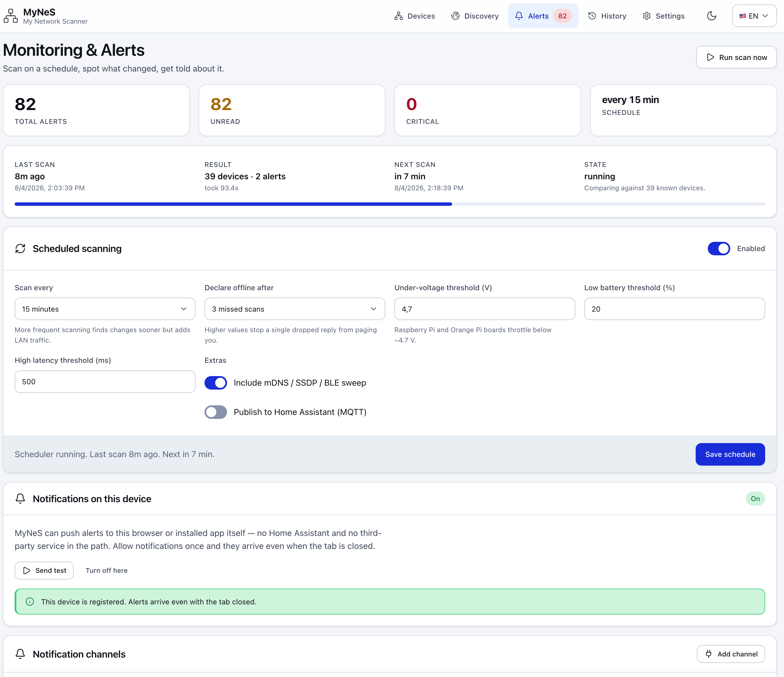Click 'This device is registered' banner text
Viewport: 784px width, 677px height.
pos(149,602)
